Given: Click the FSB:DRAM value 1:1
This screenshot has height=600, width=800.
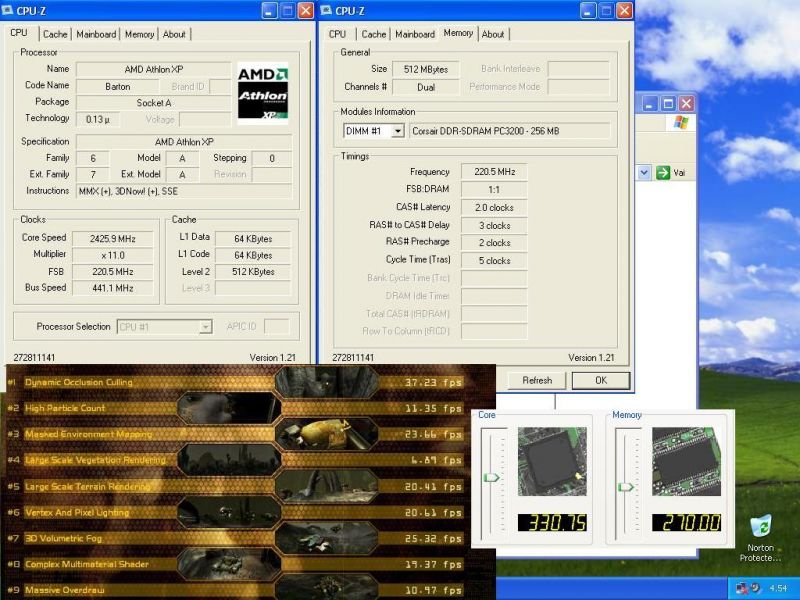Looking at the screenshot, I should [494, 190].
